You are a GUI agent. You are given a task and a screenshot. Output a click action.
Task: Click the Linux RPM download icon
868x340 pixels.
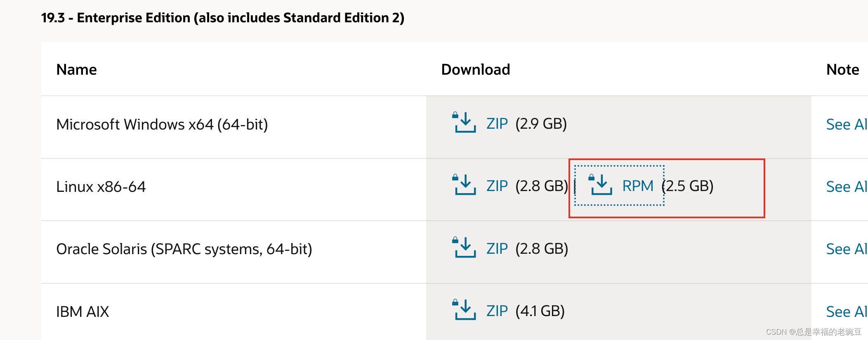click(x=601, y=185)
